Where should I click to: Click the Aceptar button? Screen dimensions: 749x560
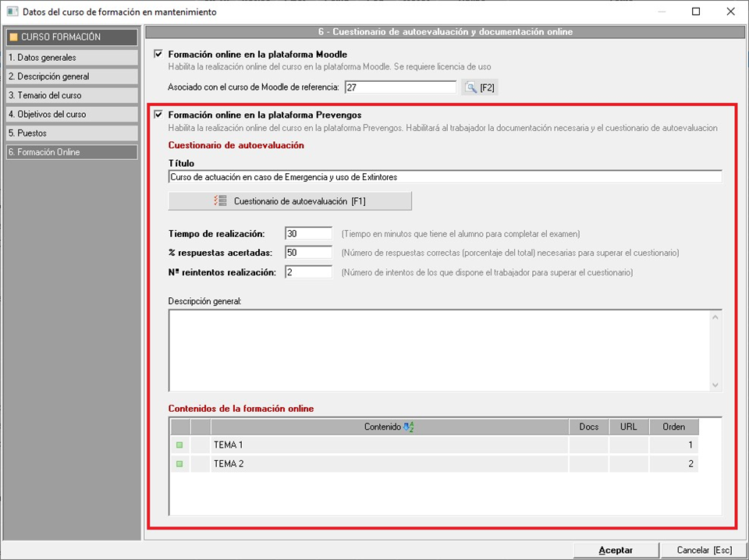click(616, 550)
